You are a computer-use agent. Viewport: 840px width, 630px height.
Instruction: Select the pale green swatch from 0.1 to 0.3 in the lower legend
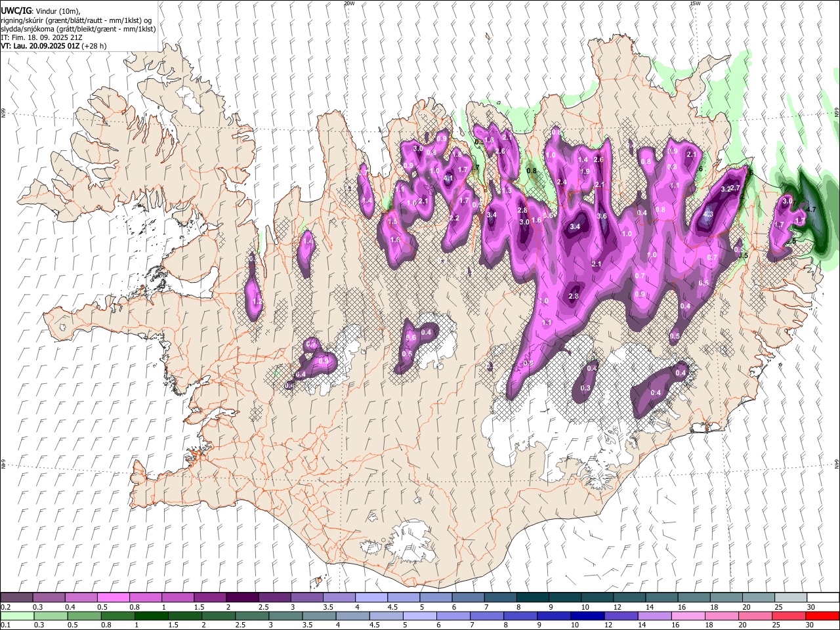click(17, 616)
